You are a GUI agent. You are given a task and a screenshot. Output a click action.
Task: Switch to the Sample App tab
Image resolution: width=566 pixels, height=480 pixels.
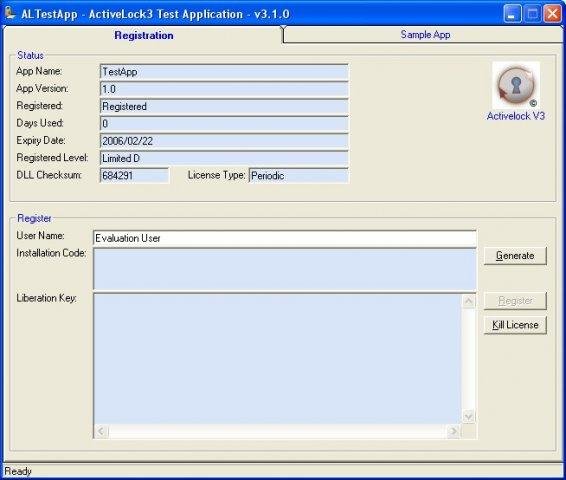pyautogui.click(x=425, y=35)
